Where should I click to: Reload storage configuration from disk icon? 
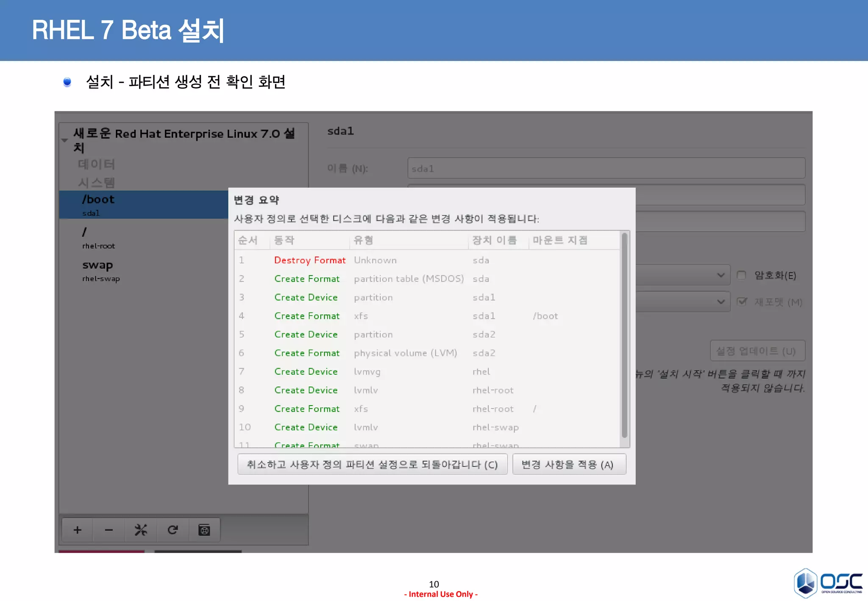[x=172, y=530]
